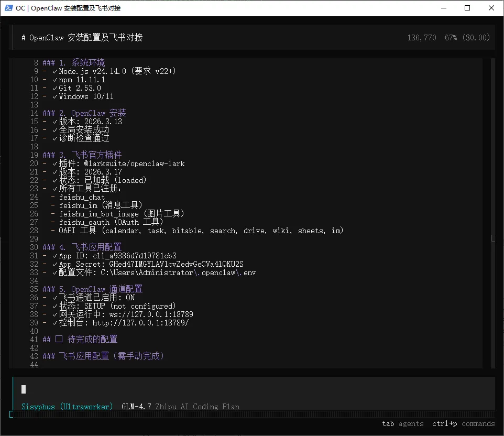Viewport: 504px width, 436px height.
Task: Click the gateway URL 'ws://127.0.0.1:18789'
Action: point(151,314)
